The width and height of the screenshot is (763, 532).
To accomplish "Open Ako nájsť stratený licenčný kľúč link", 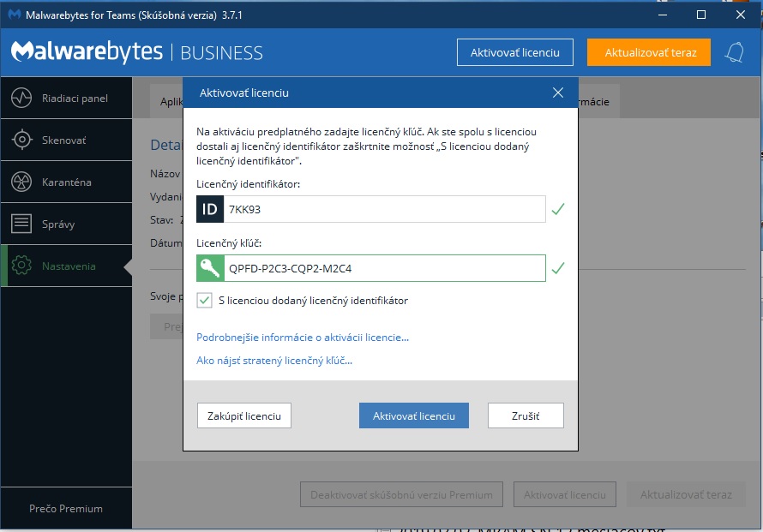I will coord(274,361).
